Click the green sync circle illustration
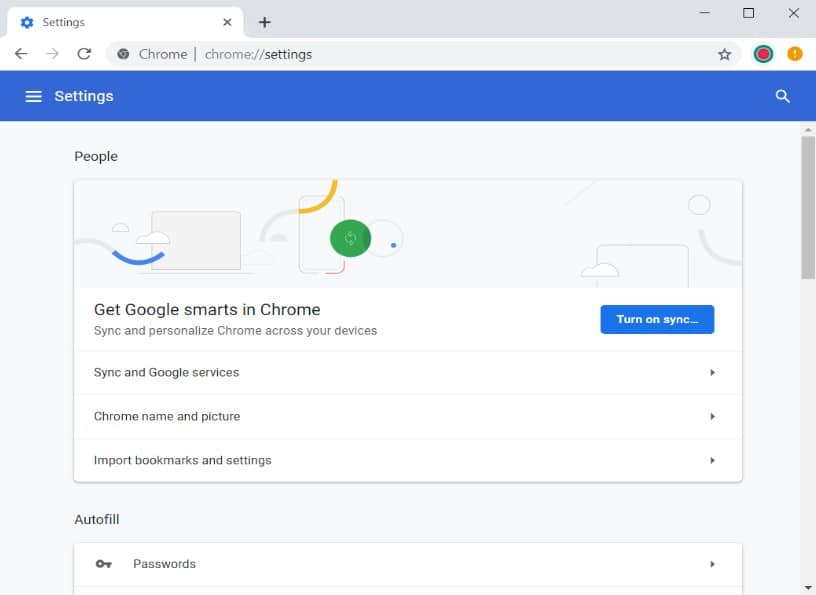816x595 pixels. pos(350,238)
